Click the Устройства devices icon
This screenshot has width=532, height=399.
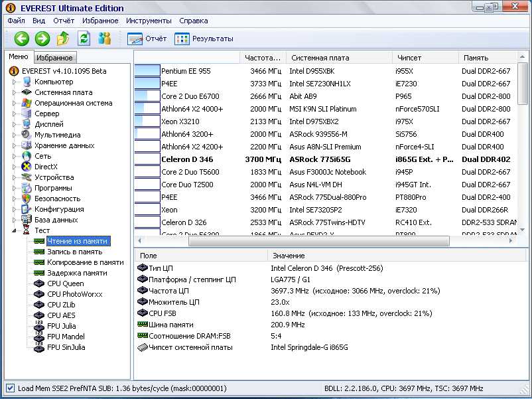coord(27,177)
